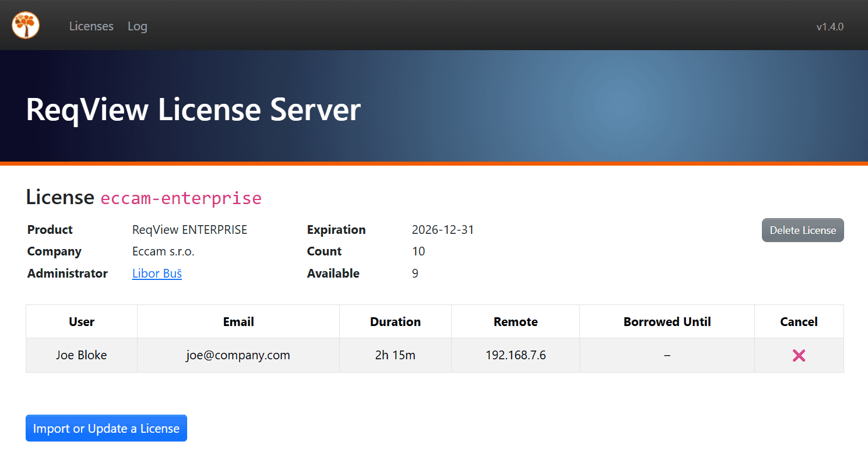Click the Borrowed Until column header

(667, 322)
